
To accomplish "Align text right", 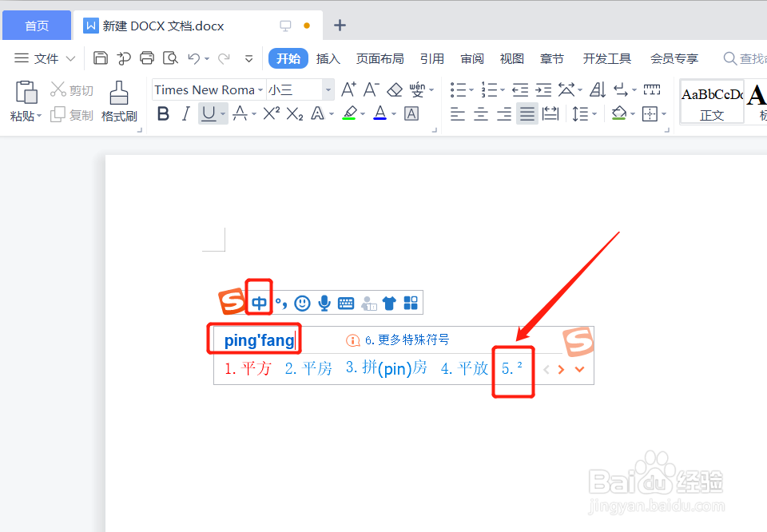I will pyautogui.click(x=504, y=114).
